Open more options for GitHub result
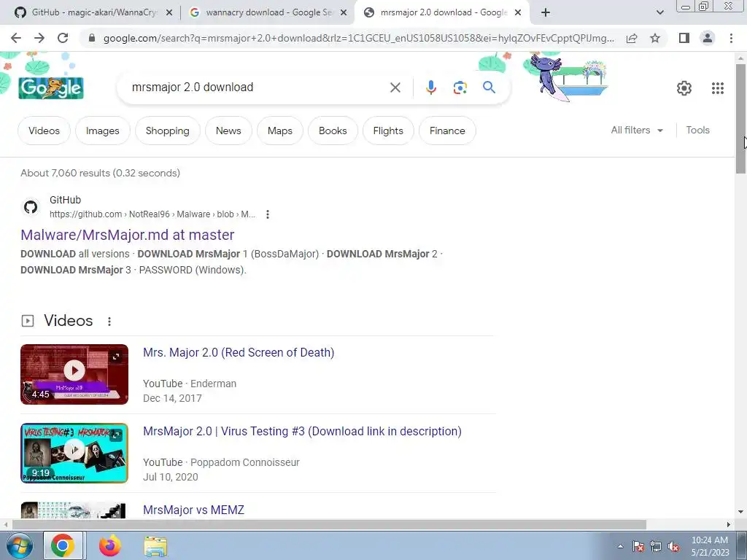Screen dimensions: 747x560 (x=268, y=214)
